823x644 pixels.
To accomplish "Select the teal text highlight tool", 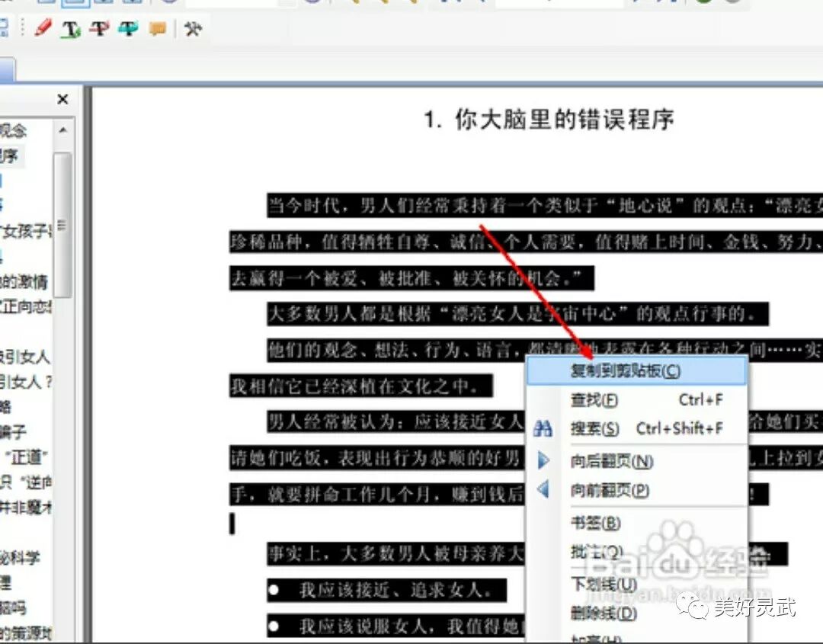I will (127, 30).
